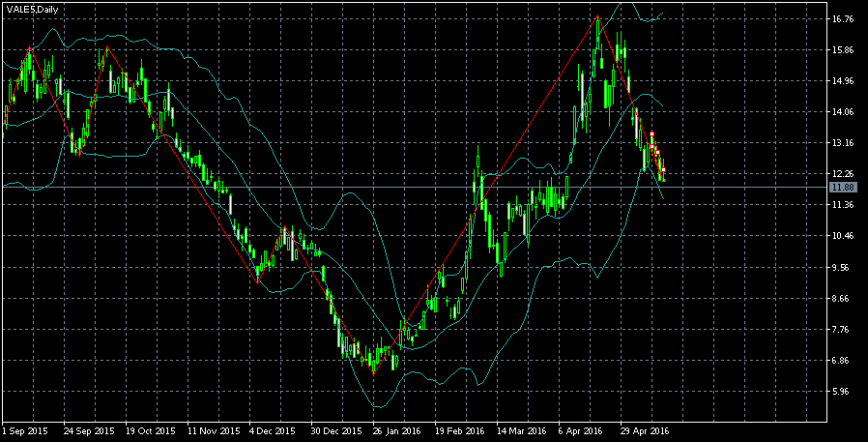Pick the 13.16 price axis label

[x=843, y=143]
